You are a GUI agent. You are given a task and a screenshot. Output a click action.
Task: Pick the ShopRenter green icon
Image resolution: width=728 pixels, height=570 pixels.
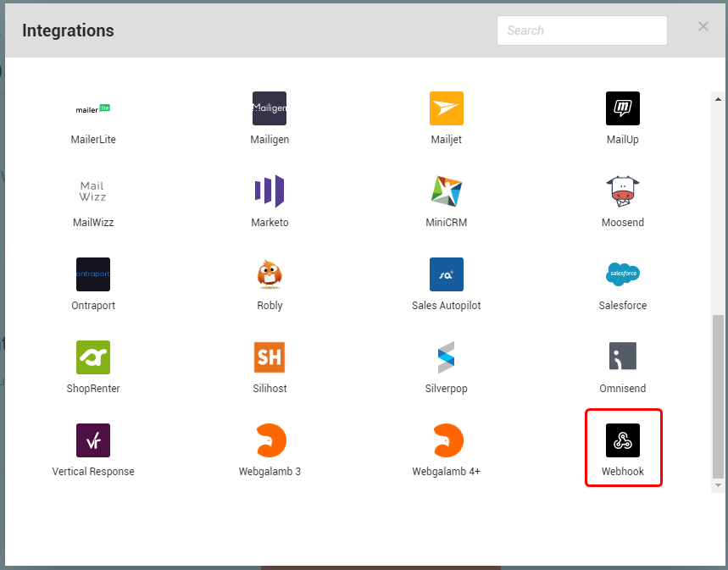click(93, 357)
